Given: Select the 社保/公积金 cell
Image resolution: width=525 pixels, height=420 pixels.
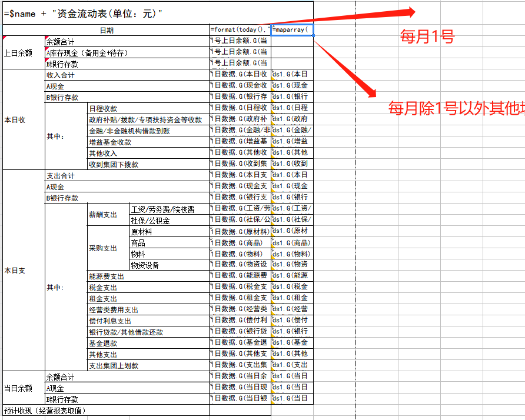Looking at the screenshot, I should (170, 220).
